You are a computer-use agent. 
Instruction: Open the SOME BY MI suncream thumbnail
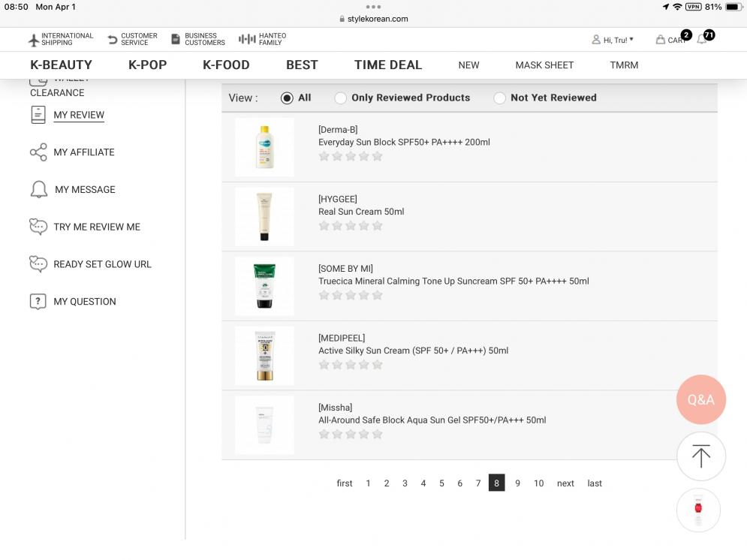tap(264, 286)
